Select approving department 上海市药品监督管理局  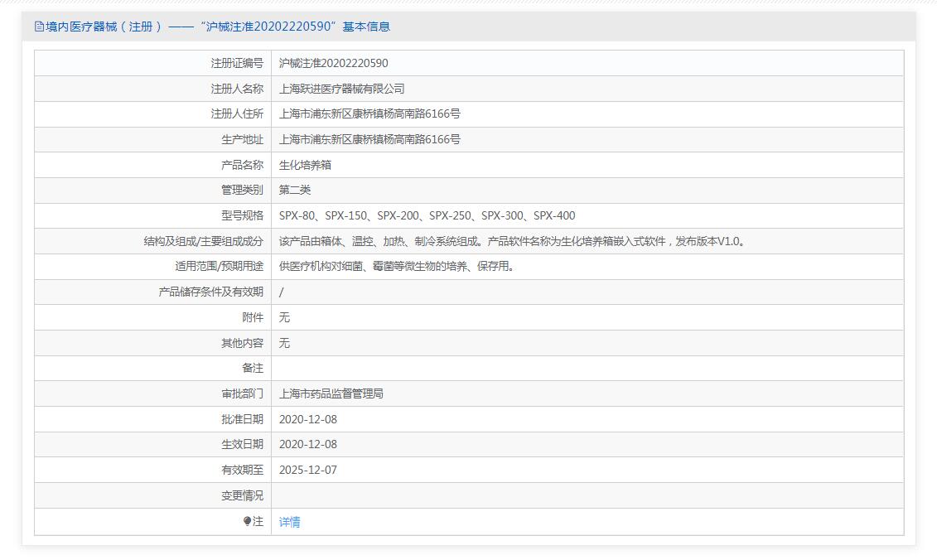331,393
